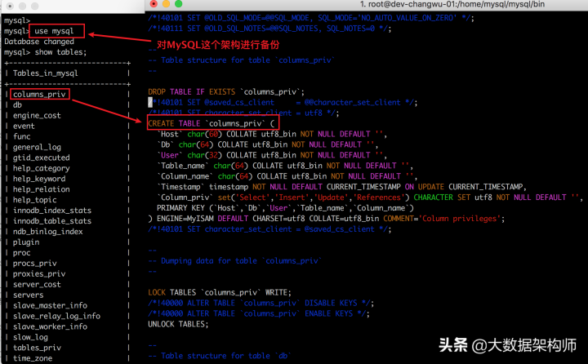Viewport: 588px width, 364px height.
Task: Click 'Database changed' output line
Action: [39, 42]
